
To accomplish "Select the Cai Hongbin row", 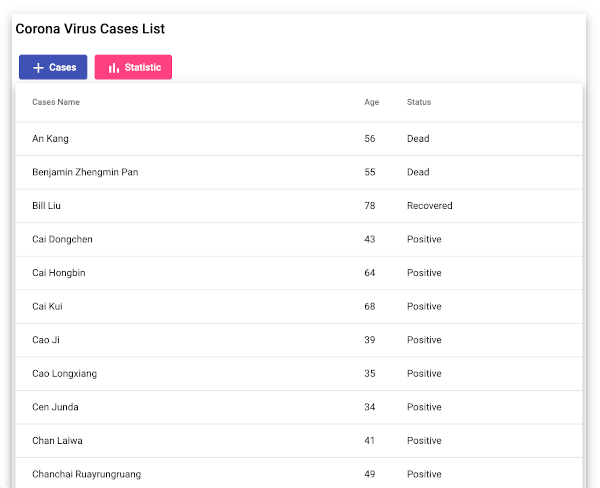I will pyautogui.click(x=299, y=273).
